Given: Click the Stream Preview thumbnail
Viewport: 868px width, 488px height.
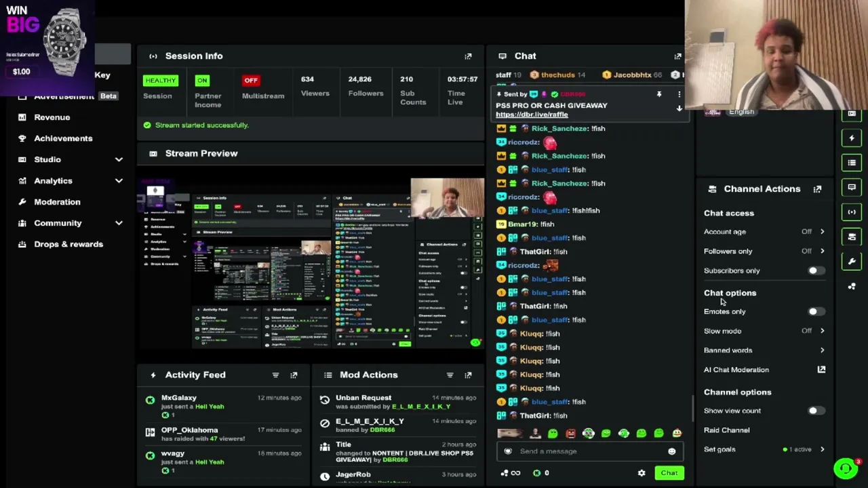Looking at the screenshot, I should 311,264.
